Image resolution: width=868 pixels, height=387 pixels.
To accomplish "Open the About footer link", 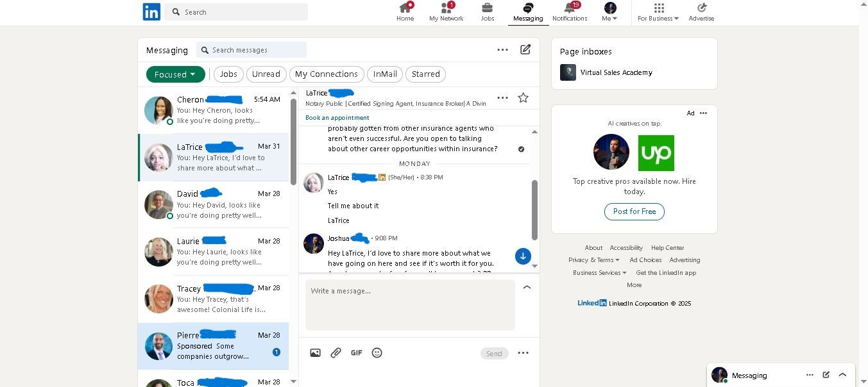I will tap(593, 248).
